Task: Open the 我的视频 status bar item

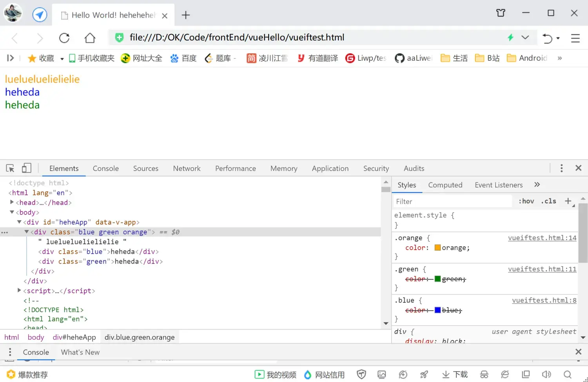Action: [x=276, y=375]
